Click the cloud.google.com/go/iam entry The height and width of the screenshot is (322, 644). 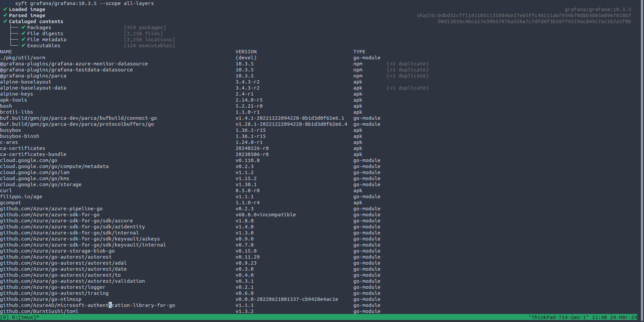[35, 172]
